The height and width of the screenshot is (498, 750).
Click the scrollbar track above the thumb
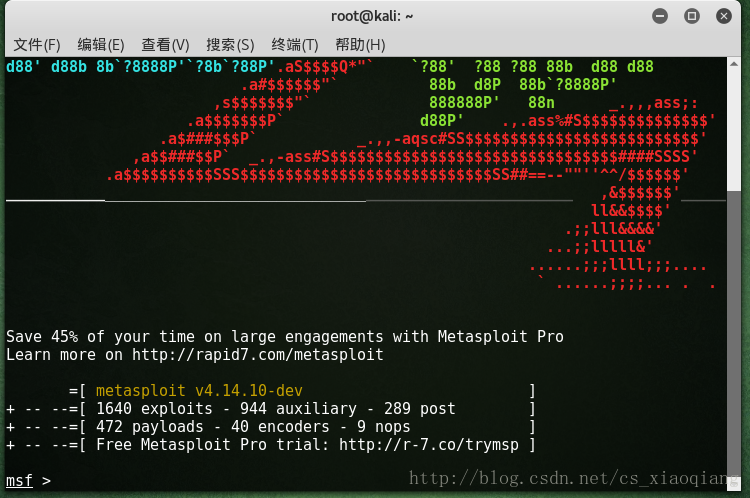pos(734,129)
